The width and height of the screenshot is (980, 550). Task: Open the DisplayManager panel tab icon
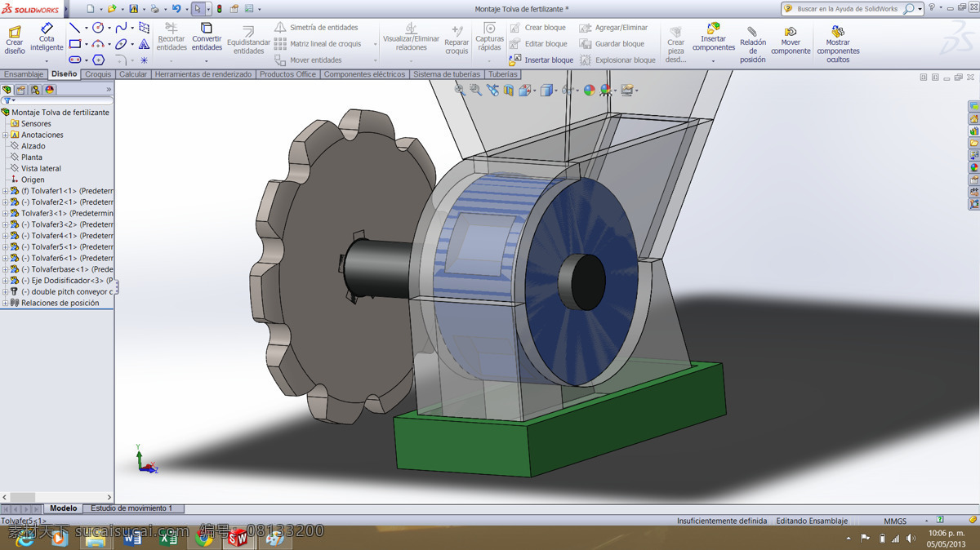50,90
